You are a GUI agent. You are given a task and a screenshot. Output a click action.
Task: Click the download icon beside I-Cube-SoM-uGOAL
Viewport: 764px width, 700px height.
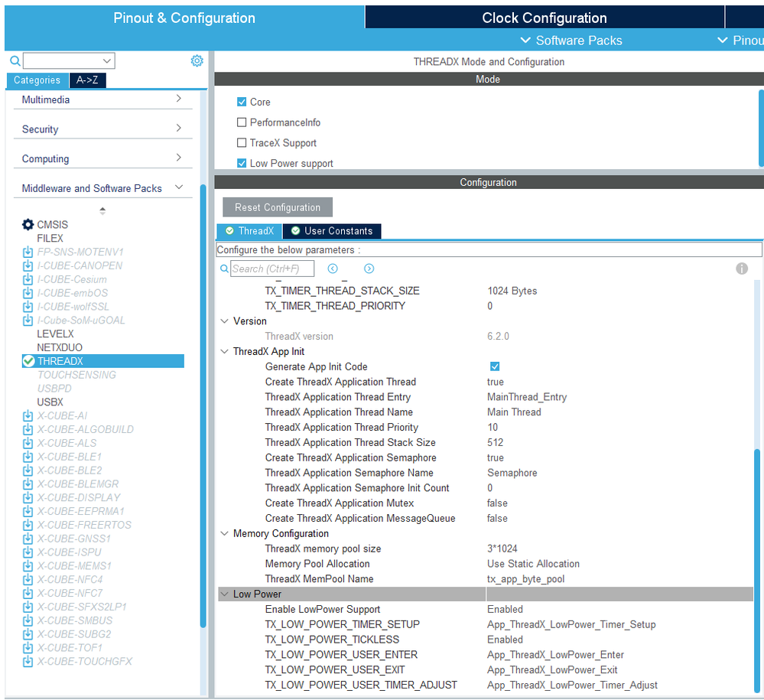tap(28, 321)
